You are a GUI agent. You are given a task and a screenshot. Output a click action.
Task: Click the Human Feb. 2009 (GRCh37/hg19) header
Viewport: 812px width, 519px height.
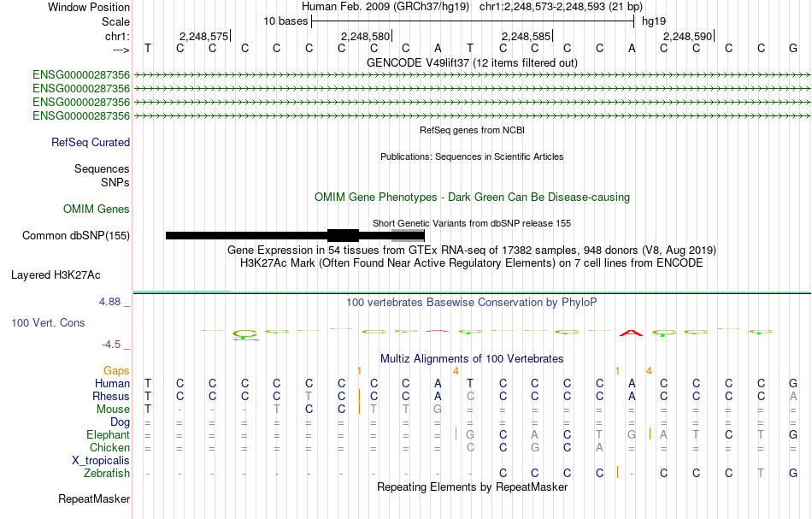coord(385,7)
